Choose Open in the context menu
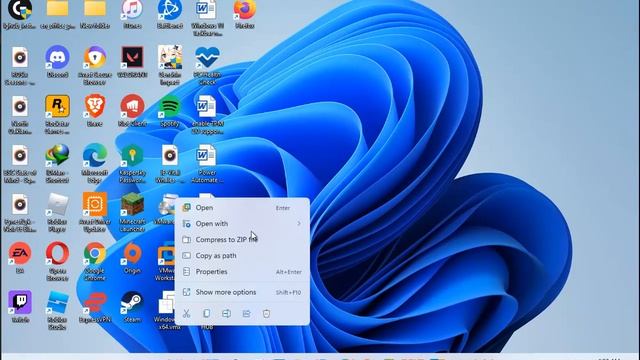The width and height of the screenshot is (640, 360). click(x=242, y=208)
